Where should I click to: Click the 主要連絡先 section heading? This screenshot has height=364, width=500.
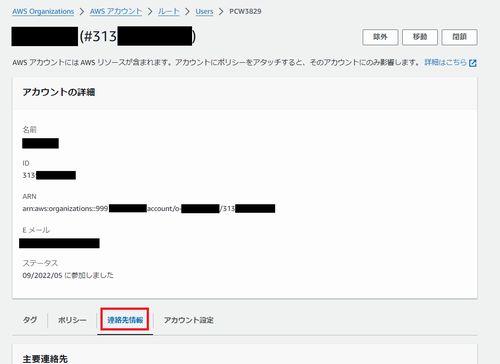[45, 359]
